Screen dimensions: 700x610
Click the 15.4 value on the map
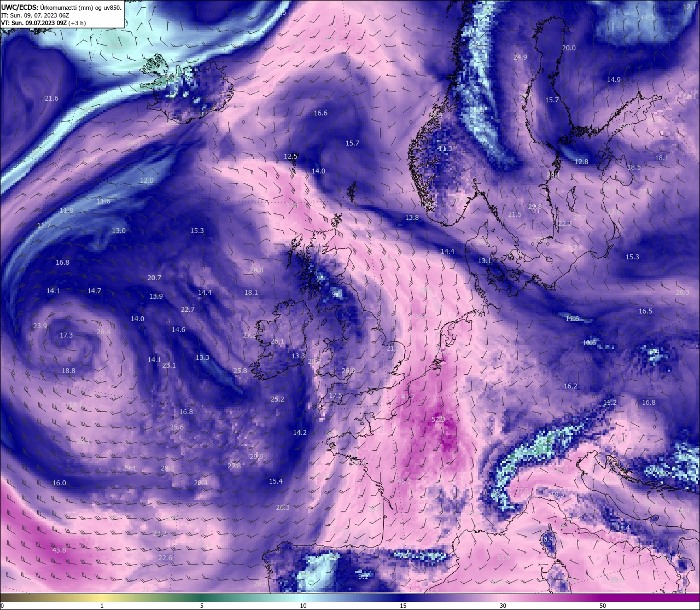tap(276, 481)
